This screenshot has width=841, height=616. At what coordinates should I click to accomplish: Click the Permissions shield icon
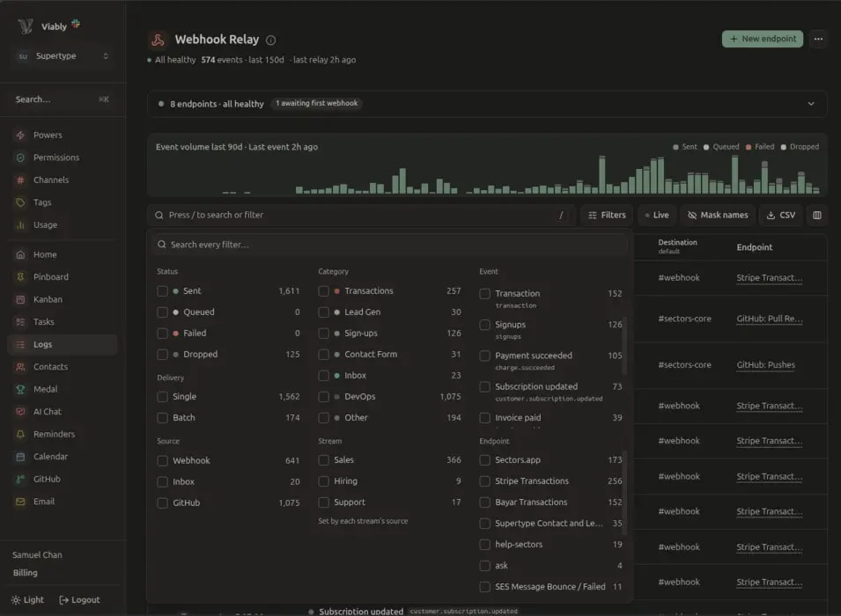(x=20, y=158)
